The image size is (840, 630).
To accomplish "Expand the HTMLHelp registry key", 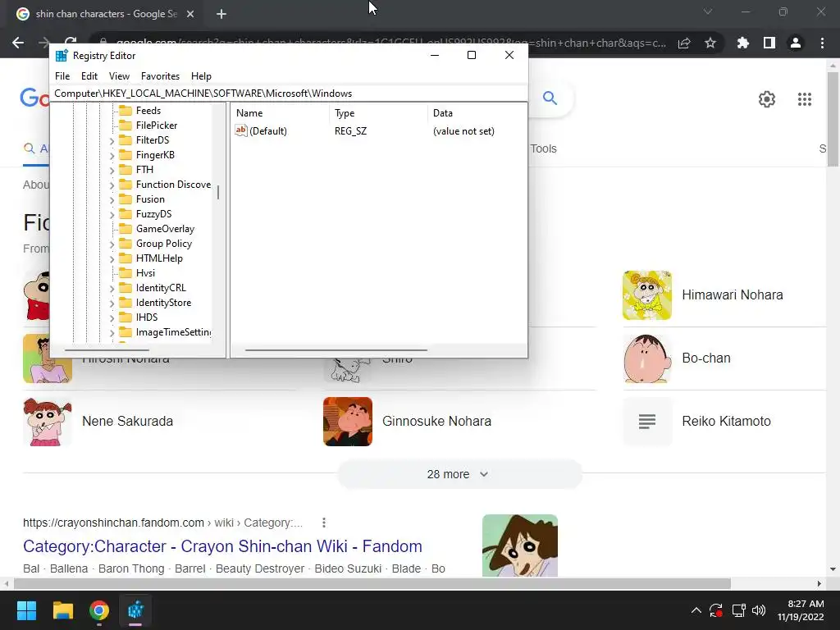I will pyautogui.click(x=112, y=258).
